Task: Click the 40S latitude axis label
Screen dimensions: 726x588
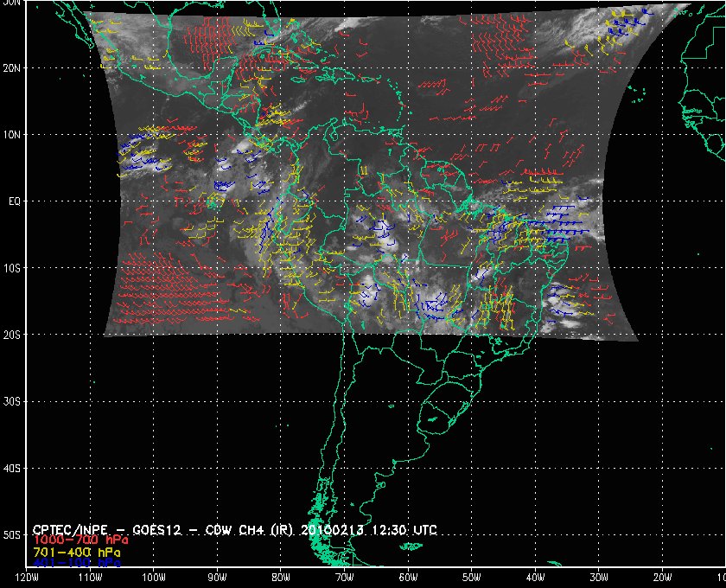Action: 12,468
